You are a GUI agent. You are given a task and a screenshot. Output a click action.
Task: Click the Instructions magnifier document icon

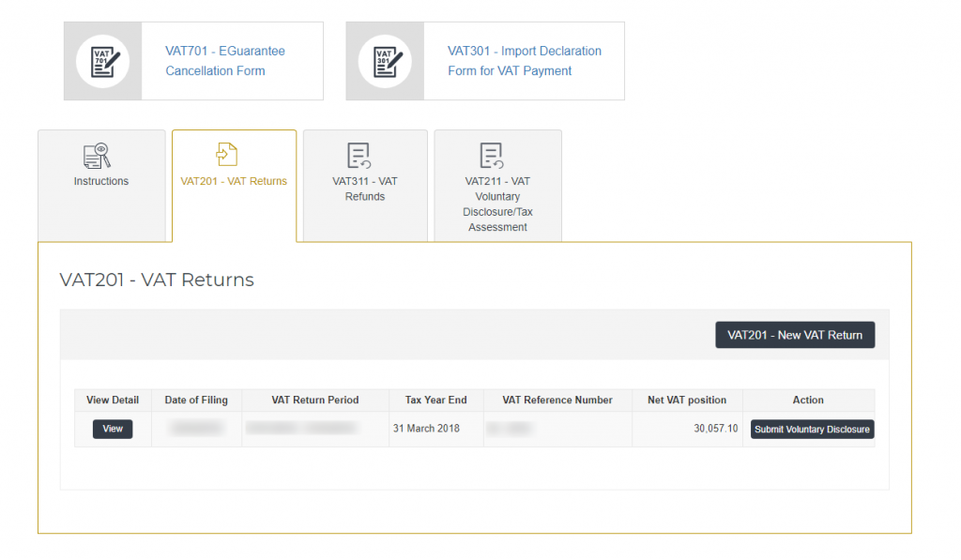97,156
